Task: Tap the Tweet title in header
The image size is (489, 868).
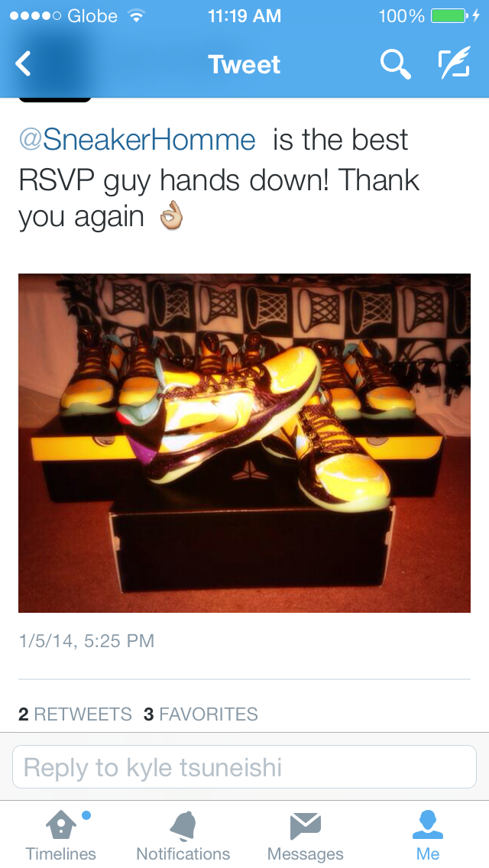Action: click(x=244, y=64)
